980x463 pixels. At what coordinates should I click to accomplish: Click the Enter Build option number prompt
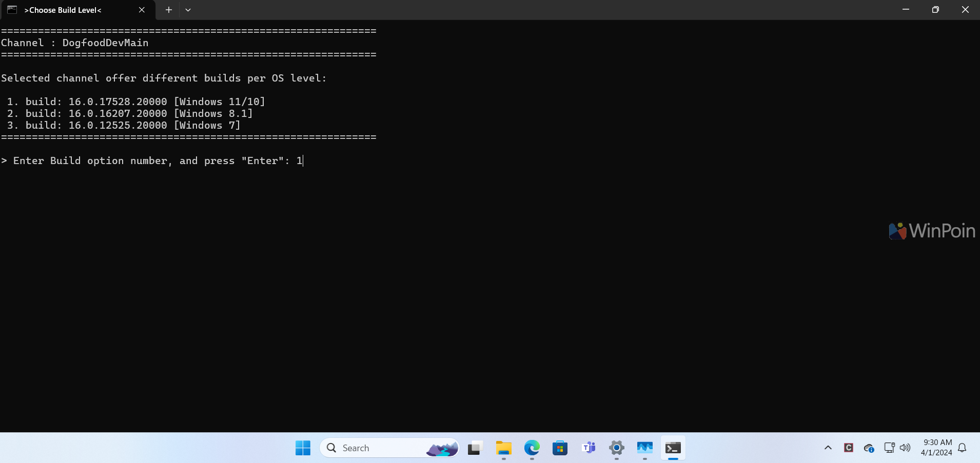[152, 160]
